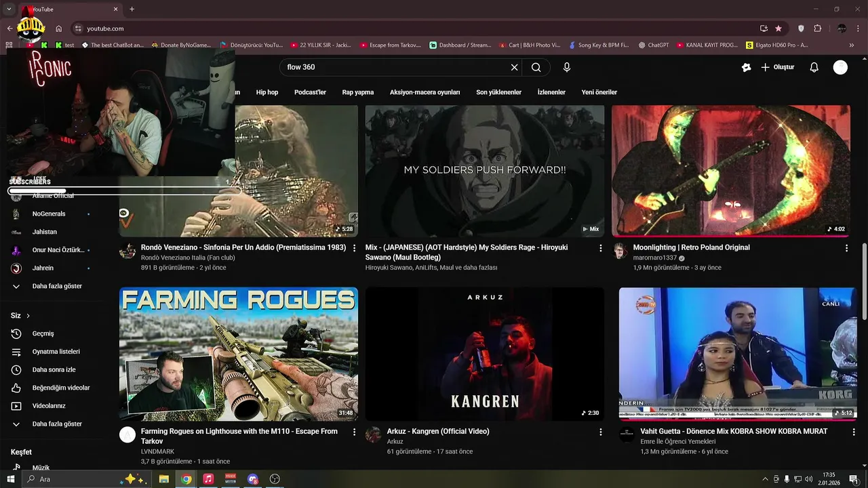Click the Chrome home button
The height and width of the screenshot is (488, 868).
[59, 28]
